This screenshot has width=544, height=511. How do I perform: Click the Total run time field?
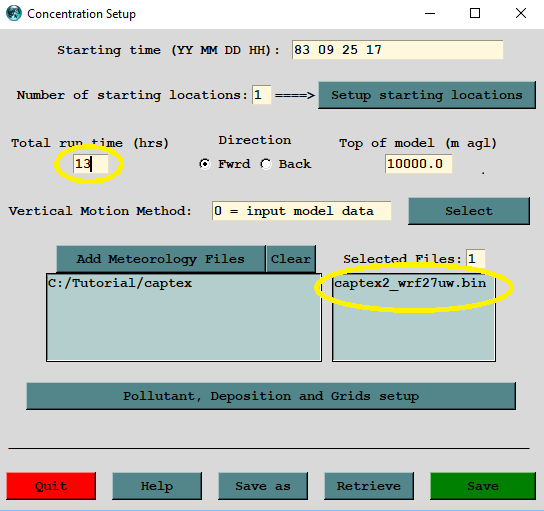(x=91, y=164)
